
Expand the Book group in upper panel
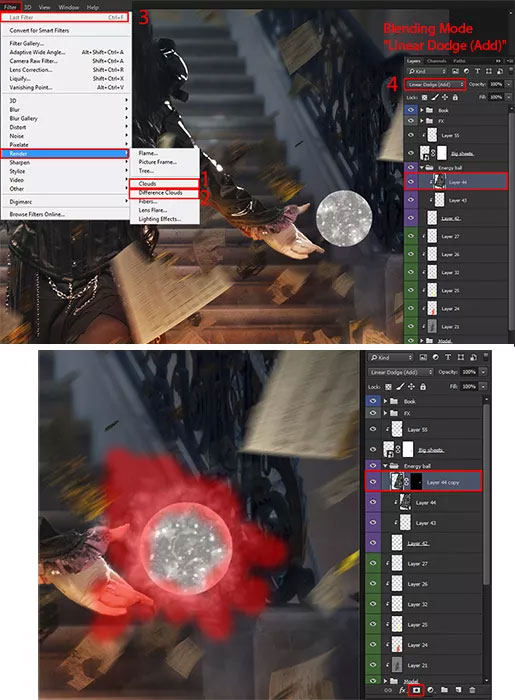[422, 110]
